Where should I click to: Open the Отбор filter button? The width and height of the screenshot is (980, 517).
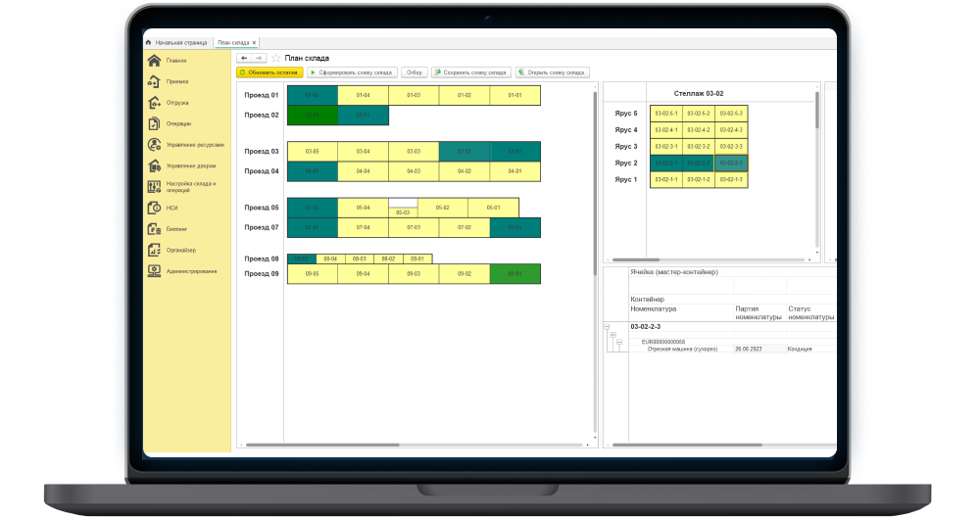point(415,72)
